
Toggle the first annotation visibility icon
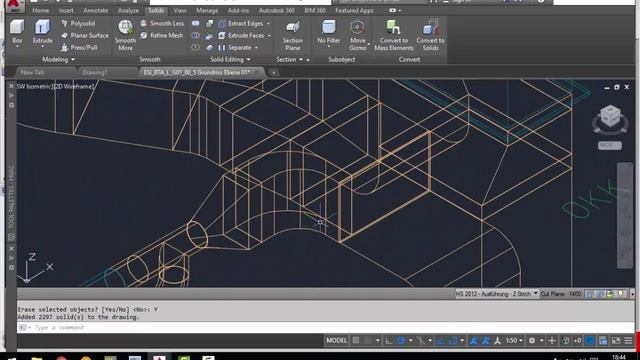[473, 340]
